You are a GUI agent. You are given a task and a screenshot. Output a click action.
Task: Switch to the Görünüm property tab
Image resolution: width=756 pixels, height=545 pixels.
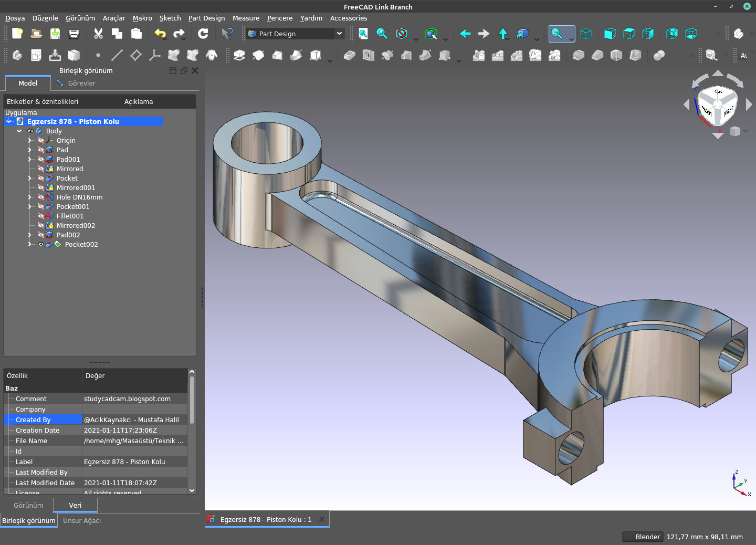tap(28, 505)
